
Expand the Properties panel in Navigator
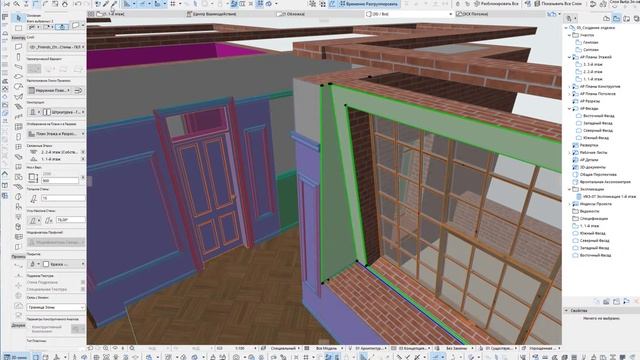(566, 311)
